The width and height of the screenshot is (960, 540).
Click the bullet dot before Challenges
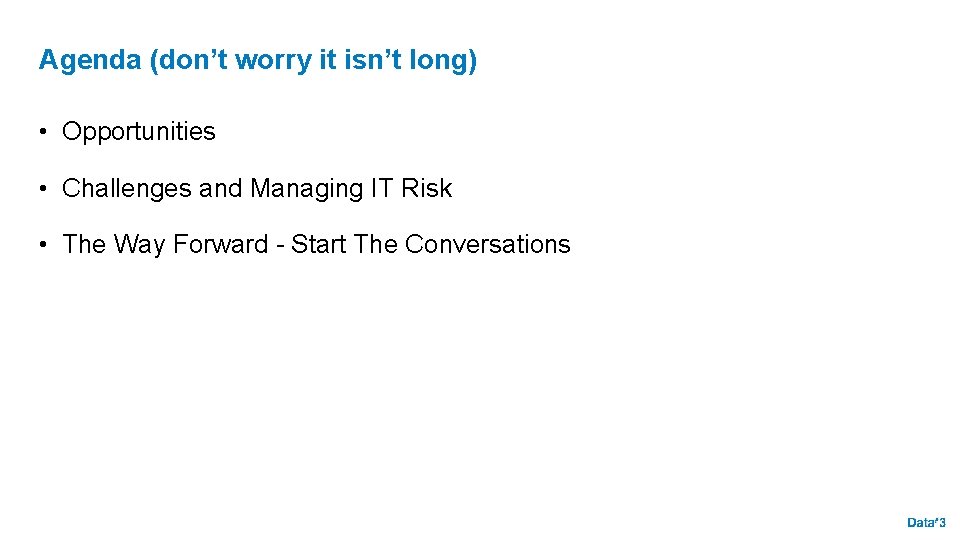click(46, 189)
